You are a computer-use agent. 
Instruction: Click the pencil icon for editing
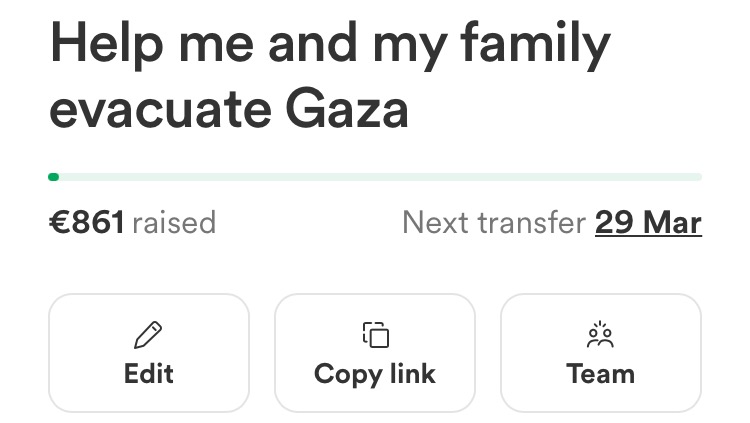(x=148, y=335)
